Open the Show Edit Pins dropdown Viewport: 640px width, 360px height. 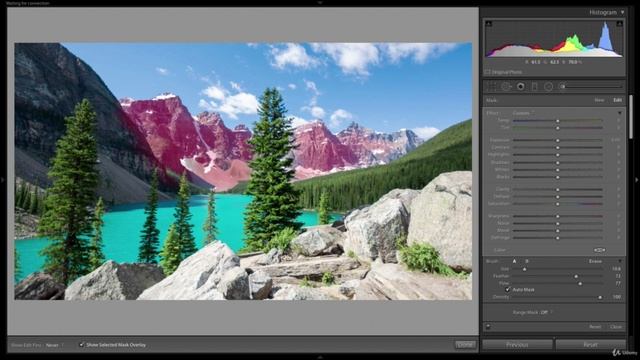pos(55,345)
